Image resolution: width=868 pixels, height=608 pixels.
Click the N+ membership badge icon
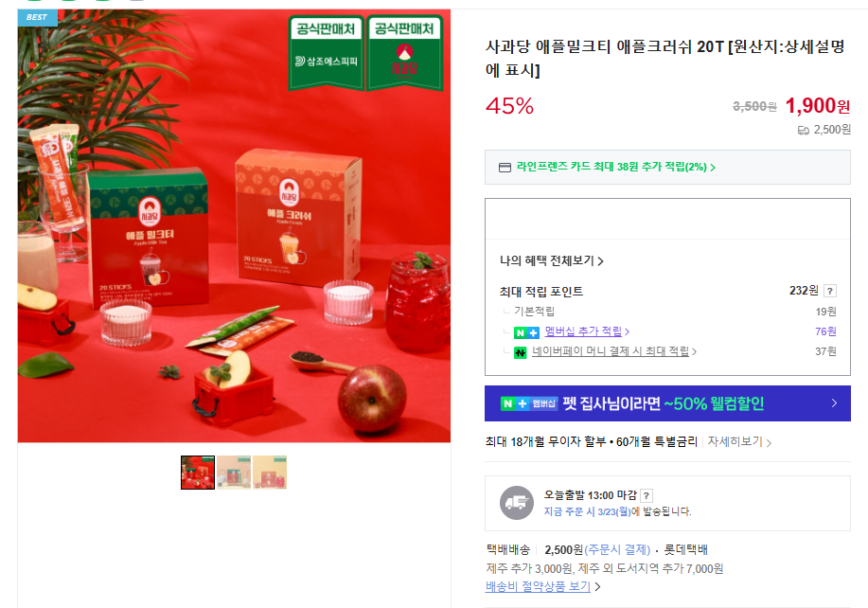click(526, 332)
